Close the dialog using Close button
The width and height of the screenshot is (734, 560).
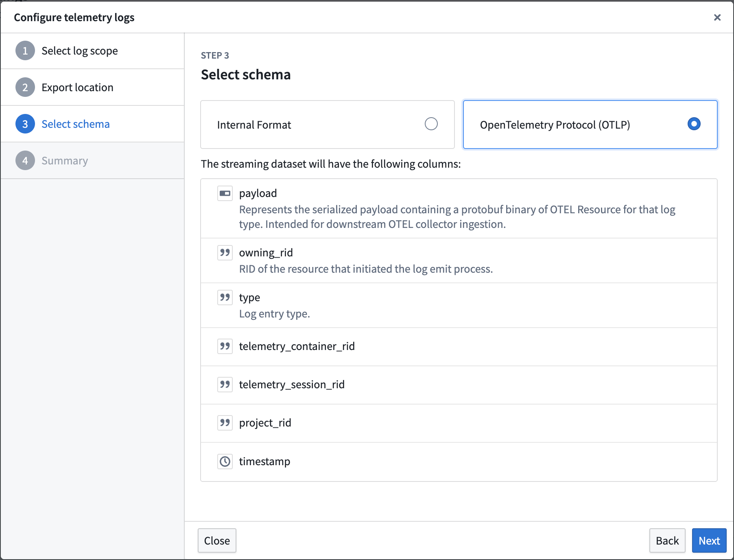point(217,540)
